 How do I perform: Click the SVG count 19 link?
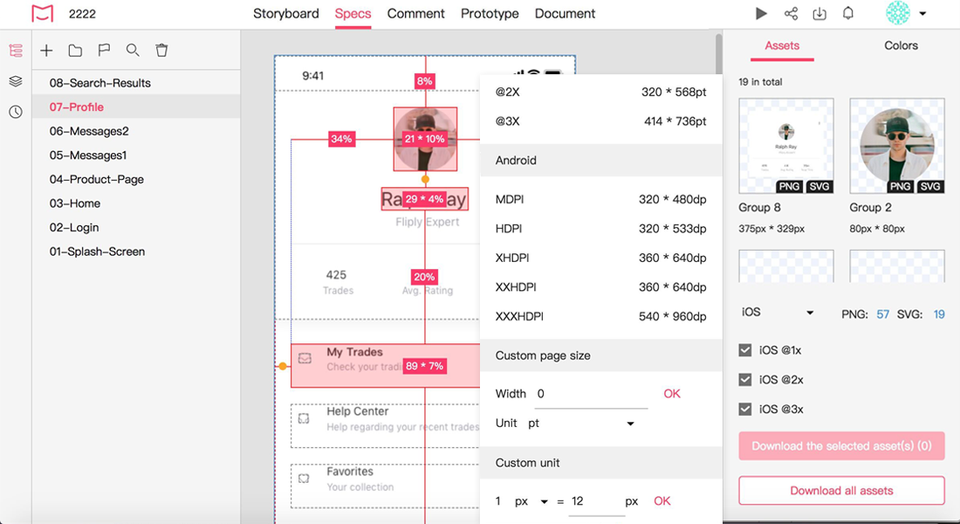pos(939,315)
